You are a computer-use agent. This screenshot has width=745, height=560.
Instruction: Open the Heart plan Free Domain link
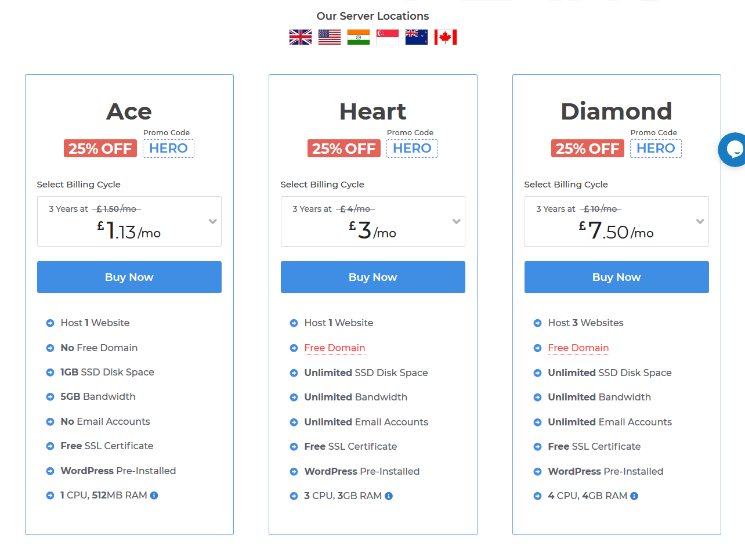[x=335, y=348]
